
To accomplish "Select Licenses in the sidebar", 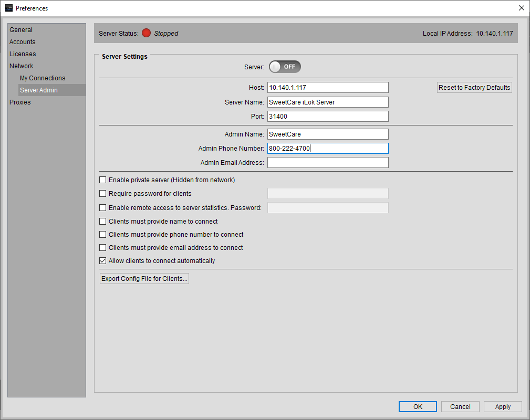I will (23, 54).
